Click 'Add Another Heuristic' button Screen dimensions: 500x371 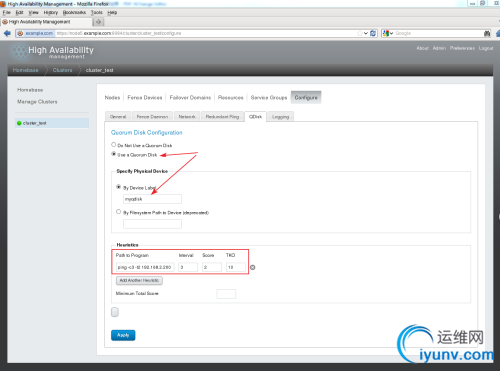[139, 280]
